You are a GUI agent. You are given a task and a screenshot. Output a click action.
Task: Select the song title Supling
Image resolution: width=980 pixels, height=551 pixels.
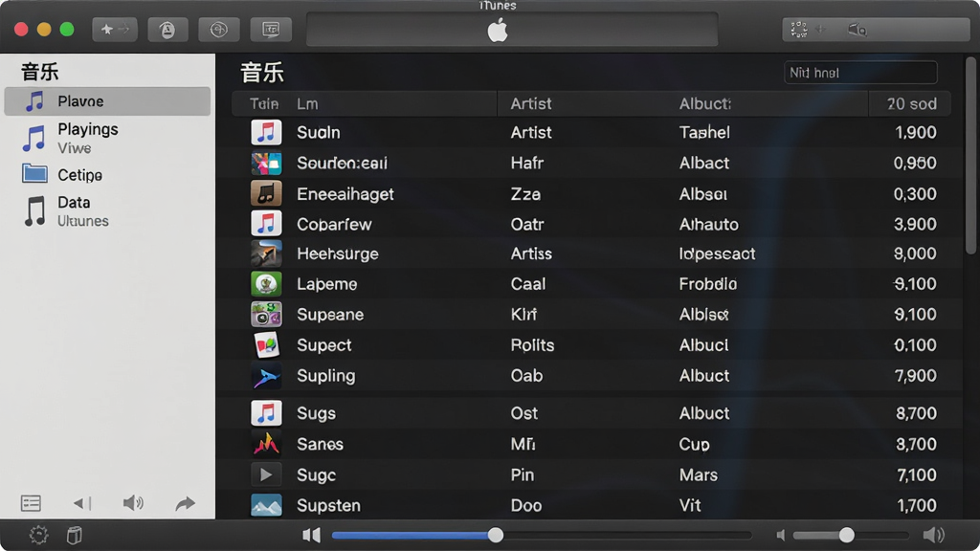[325, 375]
